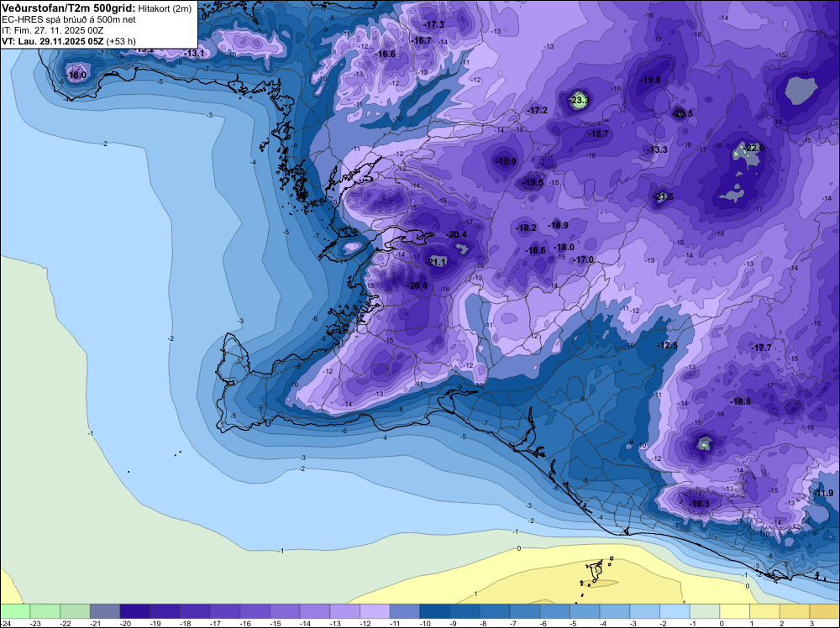Click the -16.0 temperature label

tap(76, 75)
